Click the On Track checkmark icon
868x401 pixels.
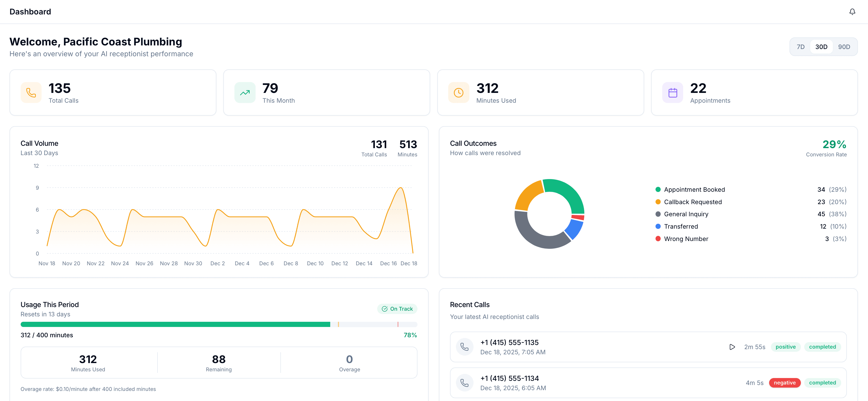tap(384, 309)
